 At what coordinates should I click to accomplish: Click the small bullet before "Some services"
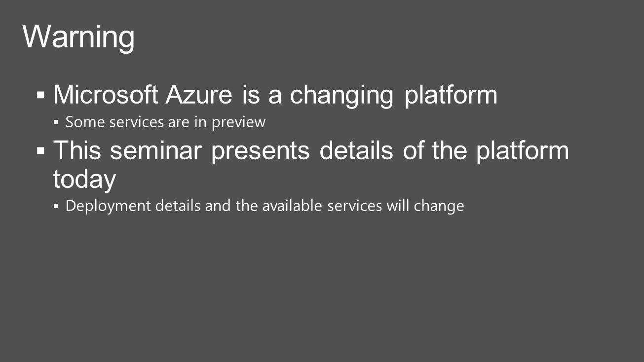tap(56, 121)
